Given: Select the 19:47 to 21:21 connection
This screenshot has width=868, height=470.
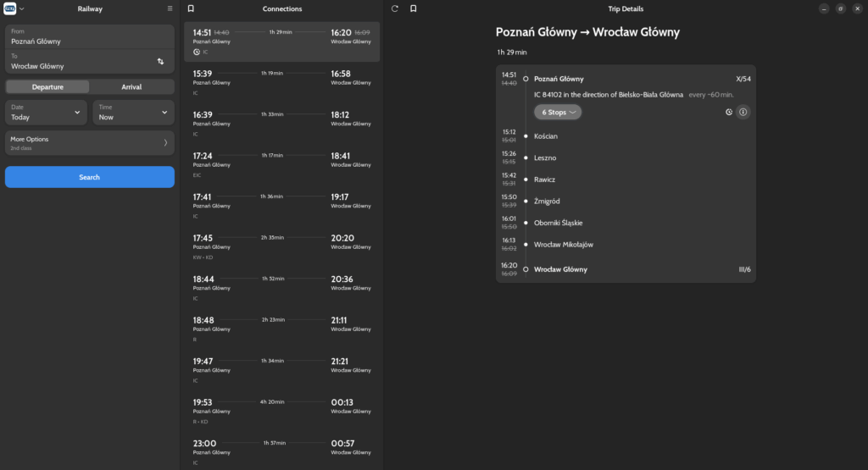Looking at the screenshot, I should coord(281,370).
